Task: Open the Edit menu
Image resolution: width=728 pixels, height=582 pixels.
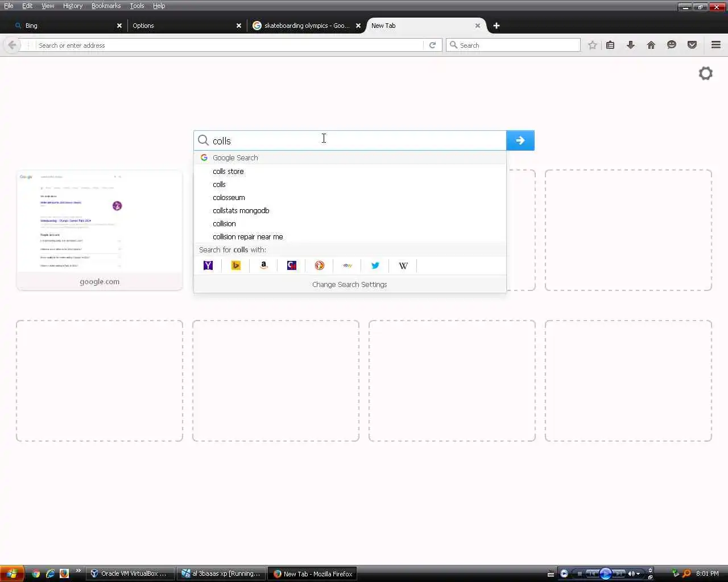Action: point(27,6)
